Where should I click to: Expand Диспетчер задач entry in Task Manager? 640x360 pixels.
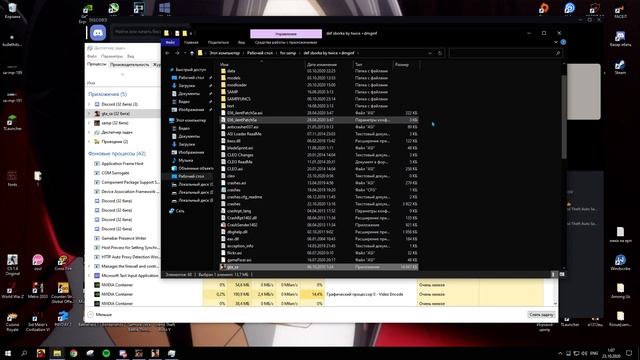(x=89, y=133)
